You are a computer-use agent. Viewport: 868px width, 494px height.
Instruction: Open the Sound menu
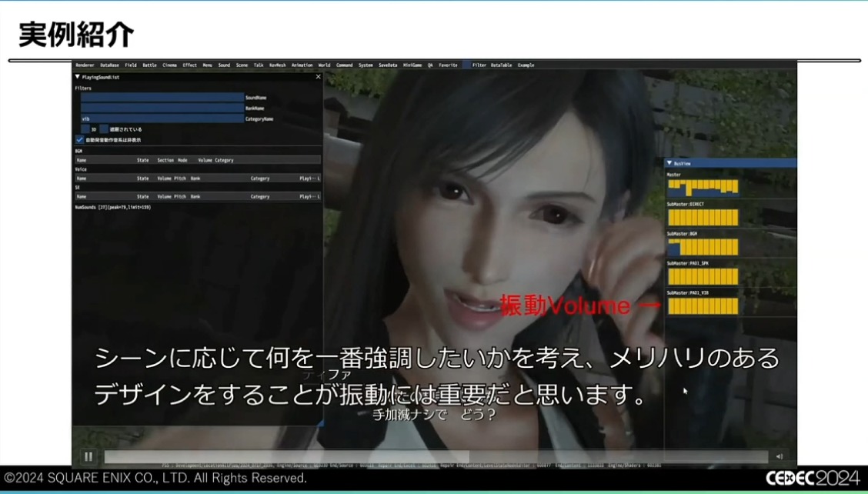pos(224,65)
